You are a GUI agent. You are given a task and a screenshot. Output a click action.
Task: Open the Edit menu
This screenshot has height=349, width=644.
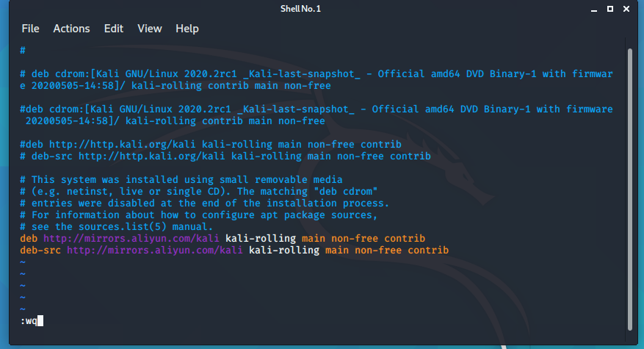(x=114, y=29)
